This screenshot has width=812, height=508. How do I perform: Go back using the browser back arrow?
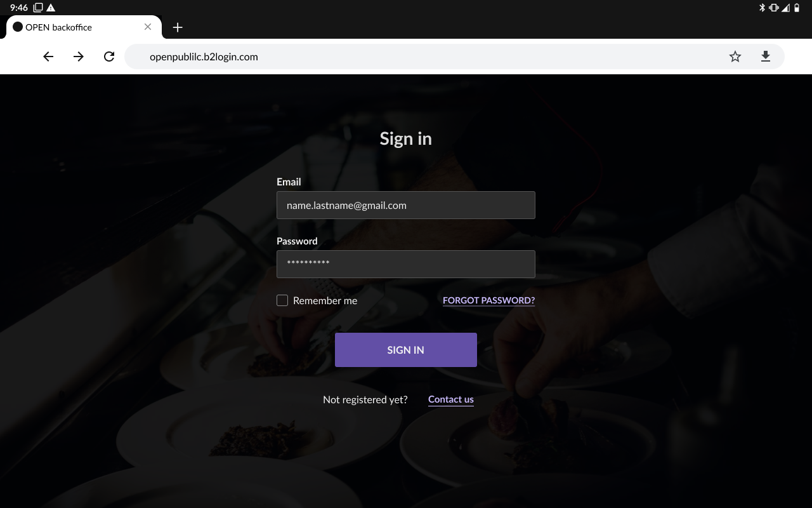(48, 57)
